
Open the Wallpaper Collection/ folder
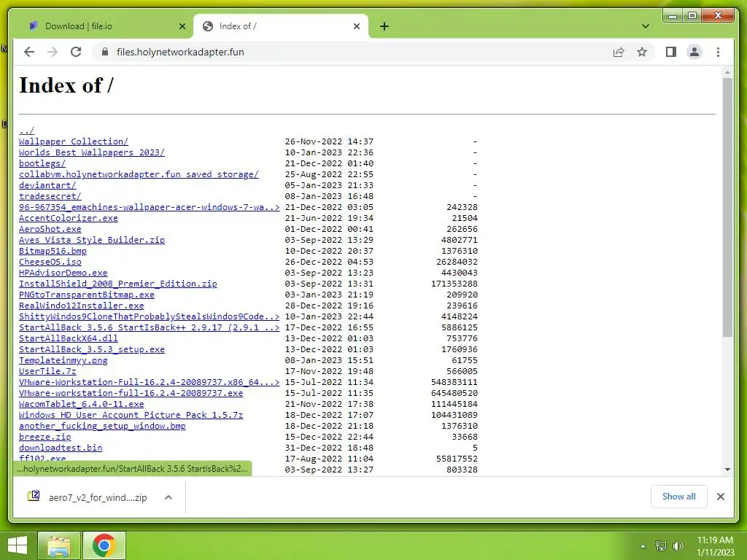[74, 141]
